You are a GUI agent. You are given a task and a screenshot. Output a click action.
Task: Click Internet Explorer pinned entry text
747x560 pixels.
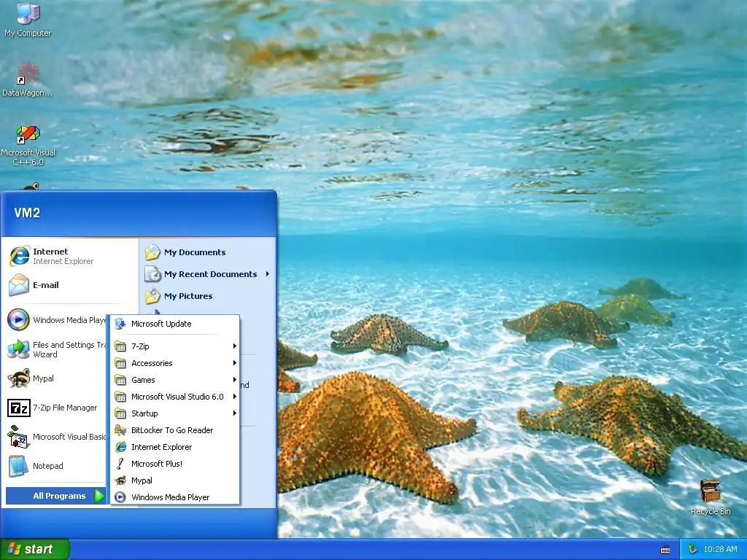pyautogui.click(x=63, y=256)
